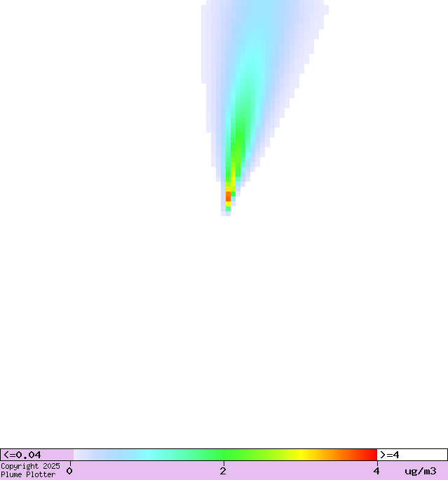Click the ug/m3 units label

pos(420,471)
